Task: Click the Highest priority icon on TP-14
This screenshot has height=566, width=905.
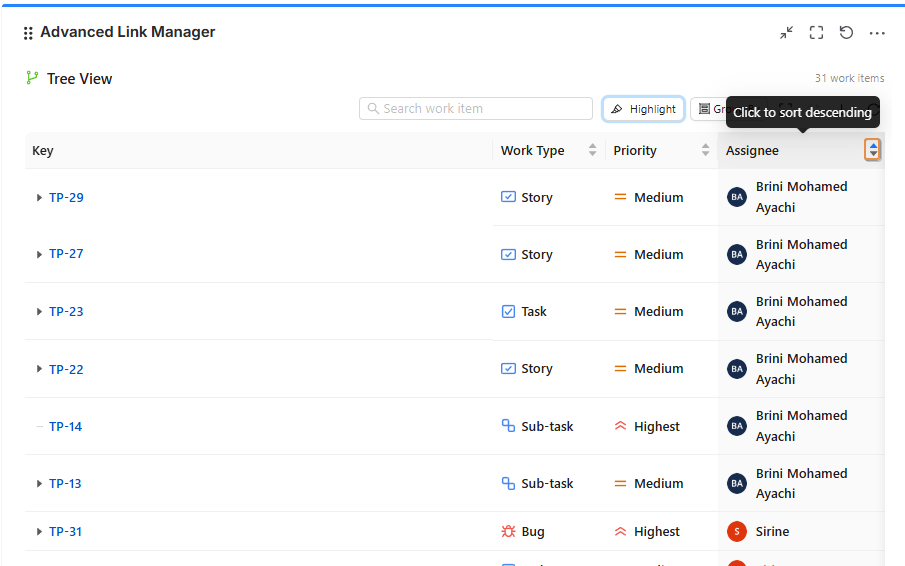Action: [x=620, y=426]
